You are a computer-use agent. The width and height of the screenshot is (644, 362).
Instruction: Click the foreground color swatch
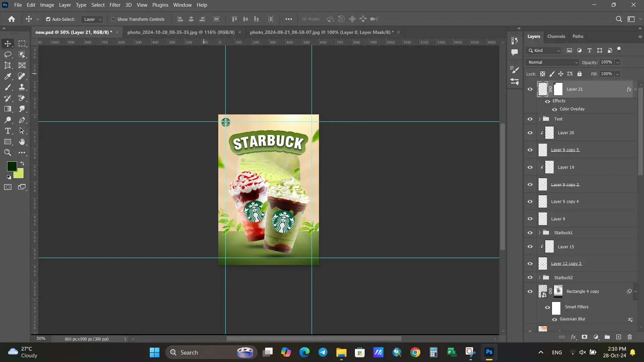pos(11,166)
